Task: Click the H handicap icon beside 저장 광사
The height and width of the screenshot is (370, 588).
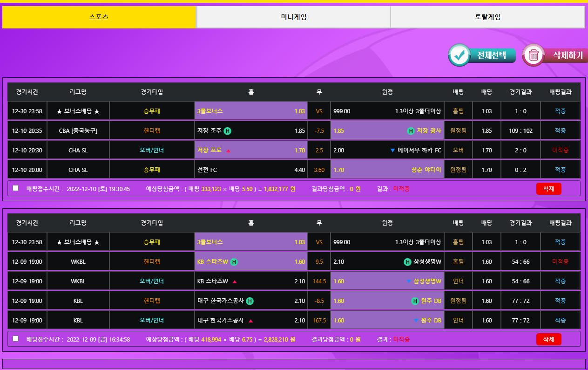Action: tap(411, 131)
